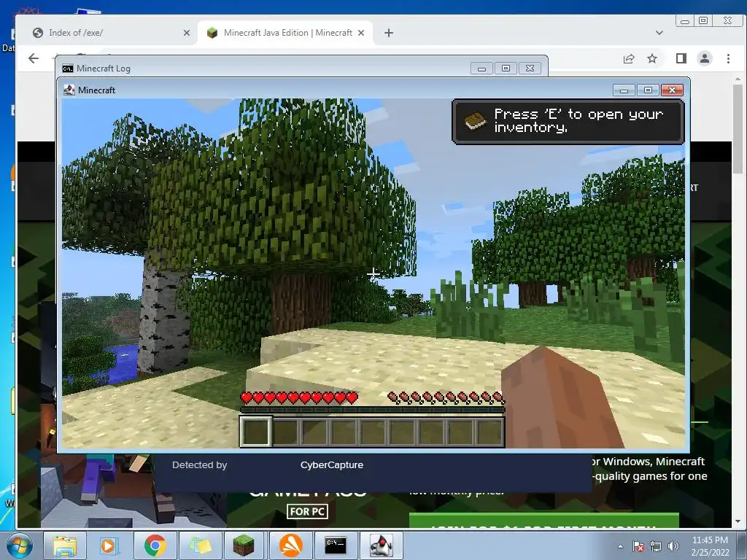The width and height of the screenshot is (747, 560).
Task: Open Minecraft launcher grass block taskbar icon
Action: (x=244, y=545)
